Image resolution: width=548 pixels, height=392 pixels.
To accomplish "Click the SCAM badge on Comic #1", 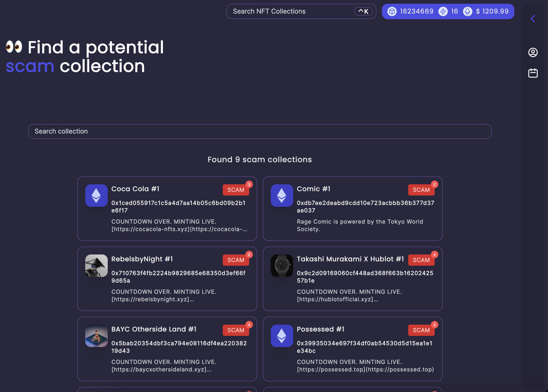I will [x=421, y=190].
